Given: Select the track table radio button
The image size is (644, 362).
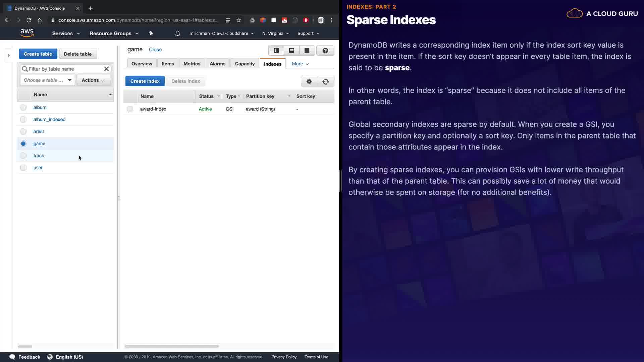Looking at the screenshot, I should click(x=23, y=156).
